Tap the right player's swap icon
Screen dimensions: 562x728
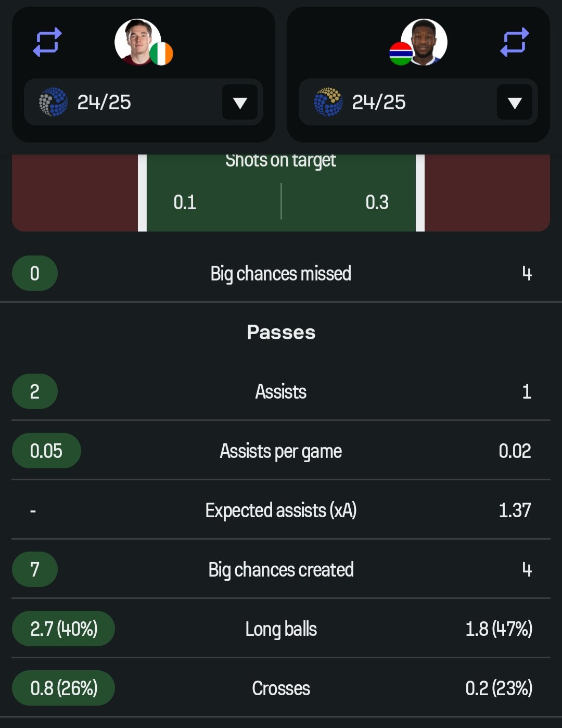coord(515,42)
